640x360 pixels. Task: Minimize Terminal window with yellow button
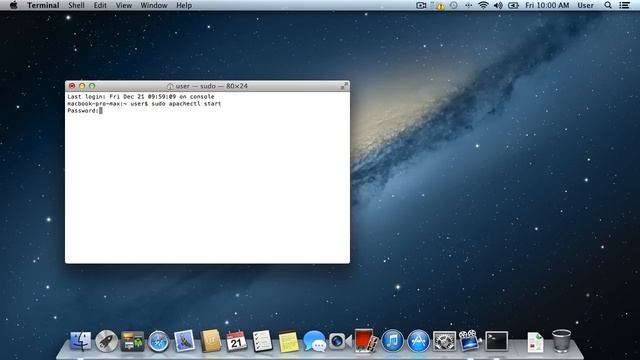point(82,86)
